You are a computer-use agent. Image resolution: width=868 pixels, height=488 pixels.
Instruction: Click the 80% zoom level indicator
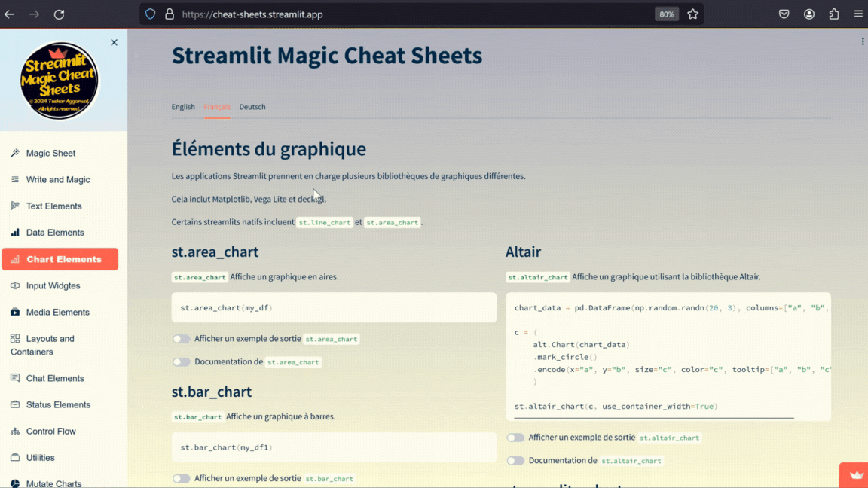click(667, 14)
